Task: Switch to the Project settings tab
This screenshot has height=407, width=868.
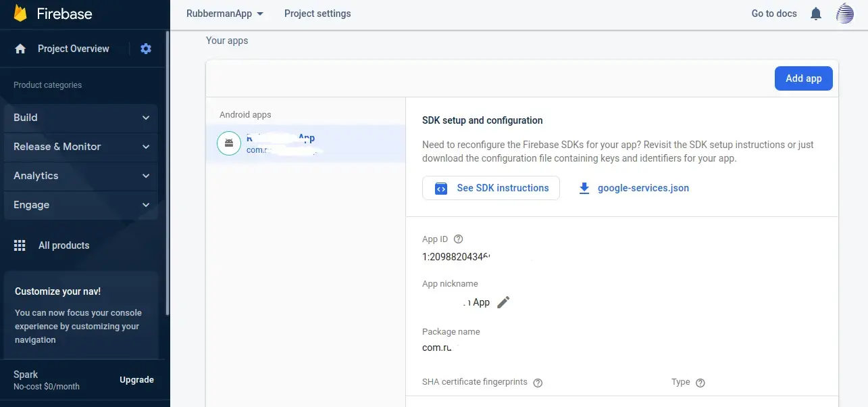Action: (x=317, y=13)
